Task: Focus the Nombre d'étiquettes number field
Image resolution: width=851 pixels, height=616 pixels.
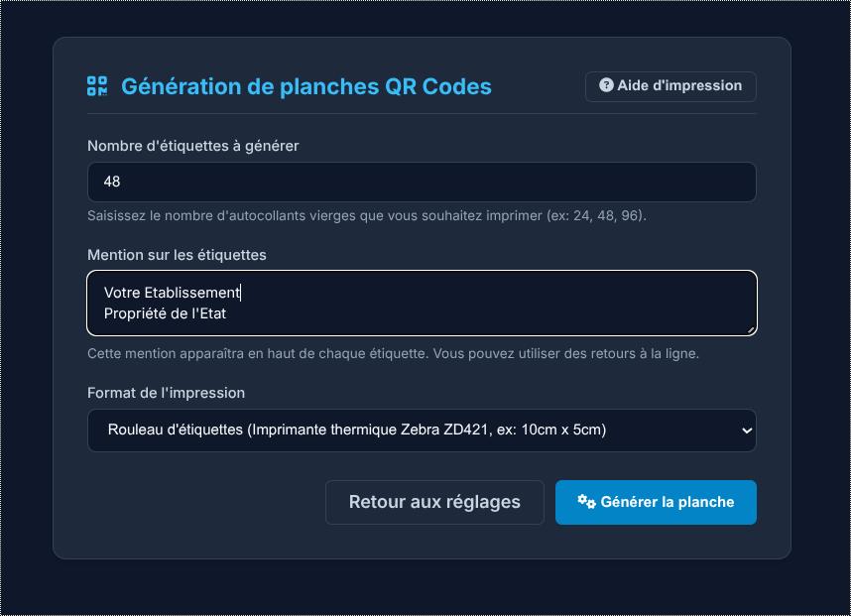Action: click(x=422, y=182)
